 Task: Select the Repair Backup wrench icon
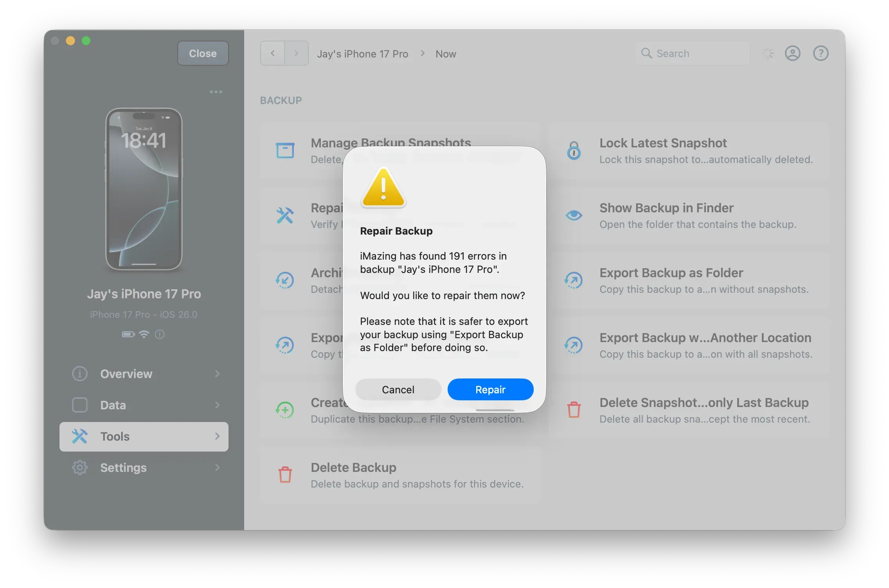tap(285, 215)
